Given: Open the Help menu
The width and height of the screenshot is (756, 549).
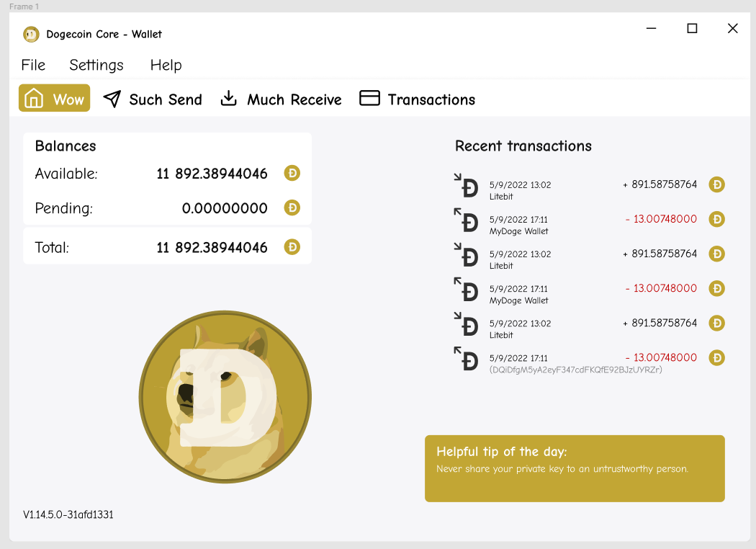Looking at the screenshot, I should [x=166, y=65].
